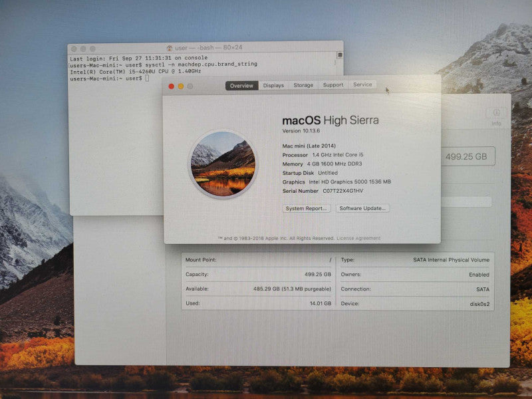
Task: Click the Type SATA Internal Physical Volume row
Action: 415,260
